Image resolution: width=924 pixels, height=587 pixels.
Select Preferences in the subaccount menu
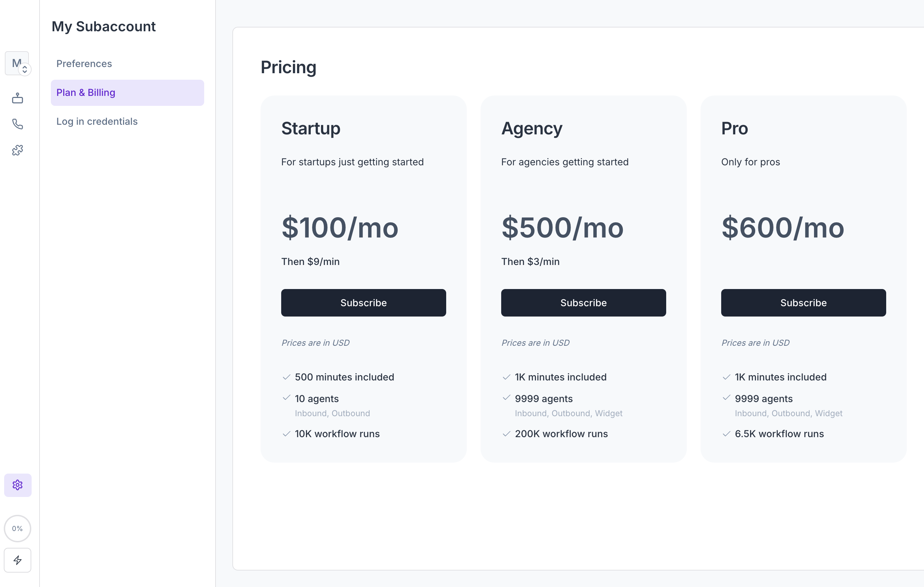(84, 64)
